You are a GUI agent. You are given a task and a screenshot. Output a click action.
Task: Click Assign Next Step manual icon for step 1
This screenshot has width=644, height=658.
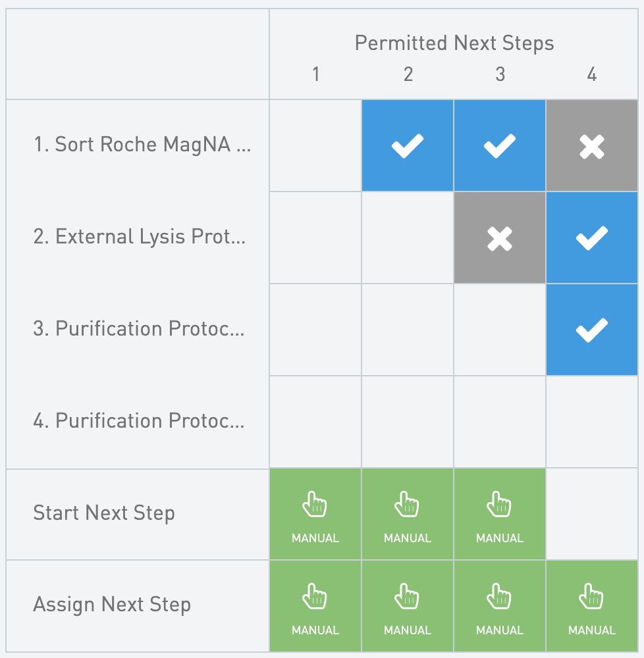pos(315,606)
